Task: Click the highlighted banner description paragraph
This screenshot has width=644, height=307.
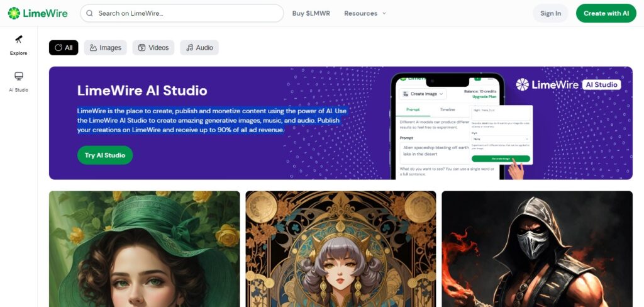Action: coord(214,120)
